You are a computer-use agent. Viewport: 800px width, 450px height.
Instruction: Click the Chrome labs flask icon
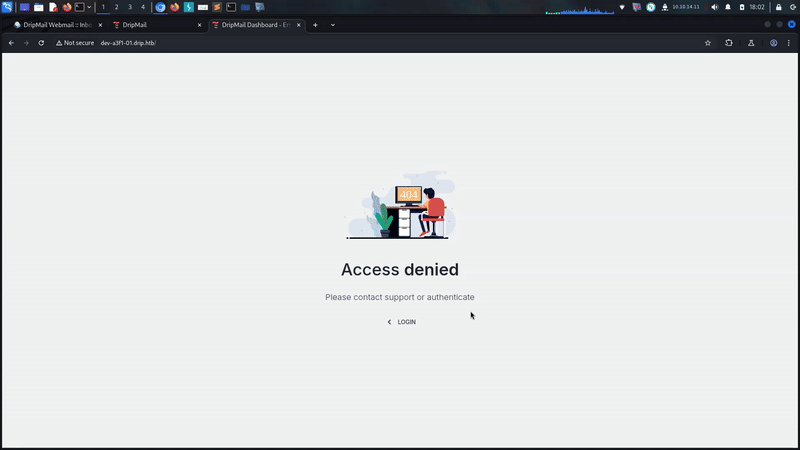pyautogui.click(x=751, y=43)
